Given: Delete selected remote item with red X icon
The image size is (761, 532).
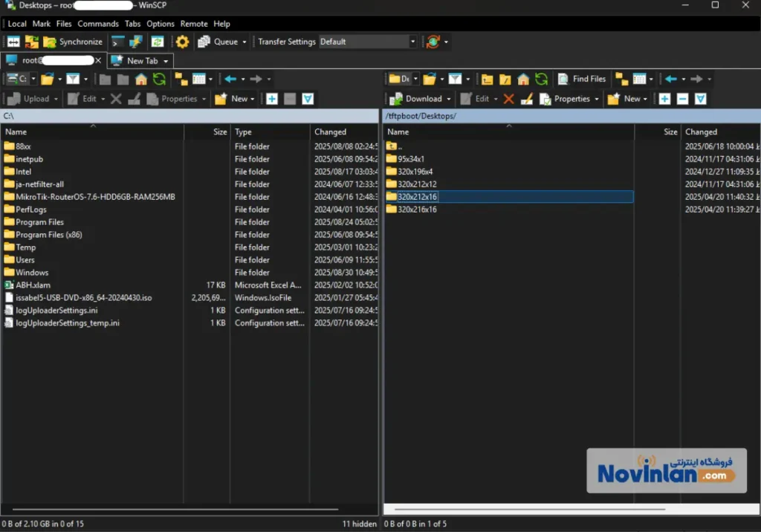Looking at the screenshot, I should tap(508, 98).
